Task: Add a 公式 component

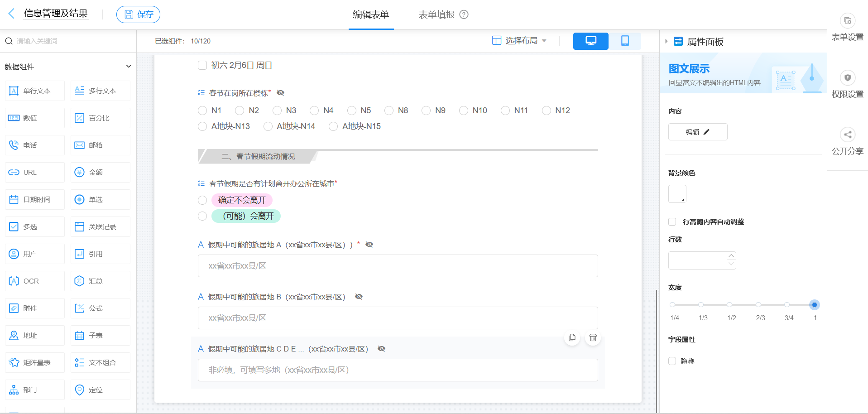Action: [100, 308]
